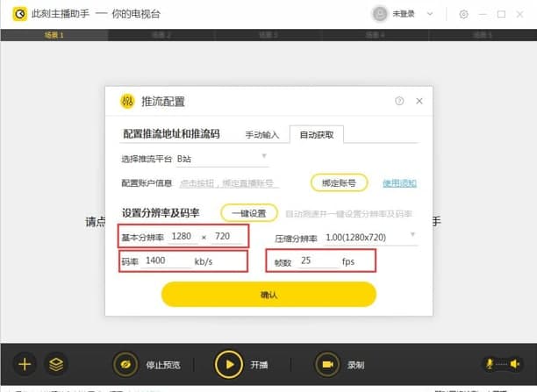Click the 未登录 account label
The image size is (537, 392).
point(404,14)
